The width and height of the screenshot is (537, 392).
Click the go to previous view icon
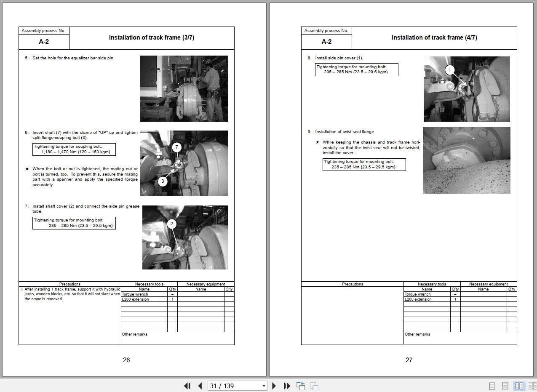coord(301,386)
